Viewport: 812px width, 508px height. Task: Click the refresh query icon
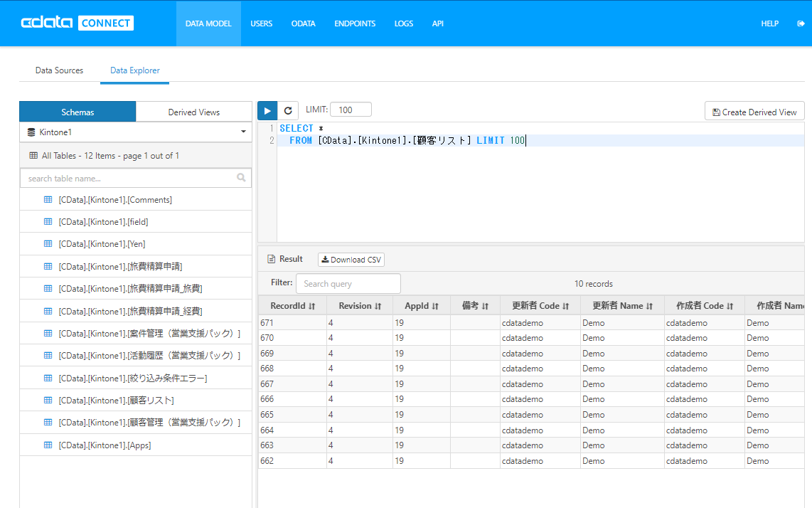pyautogui.click(x=288, y=110)
